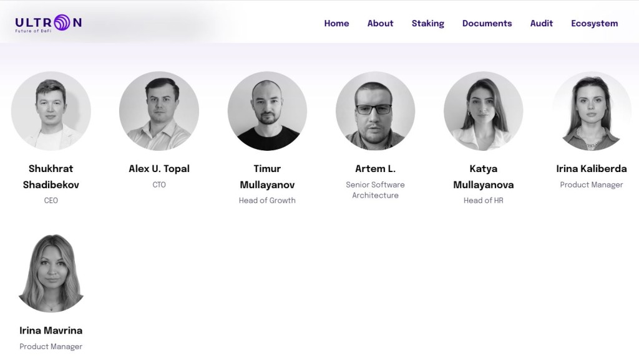Click the CTO's profile photo
639x364 pixels.
(x=159, y=111)
